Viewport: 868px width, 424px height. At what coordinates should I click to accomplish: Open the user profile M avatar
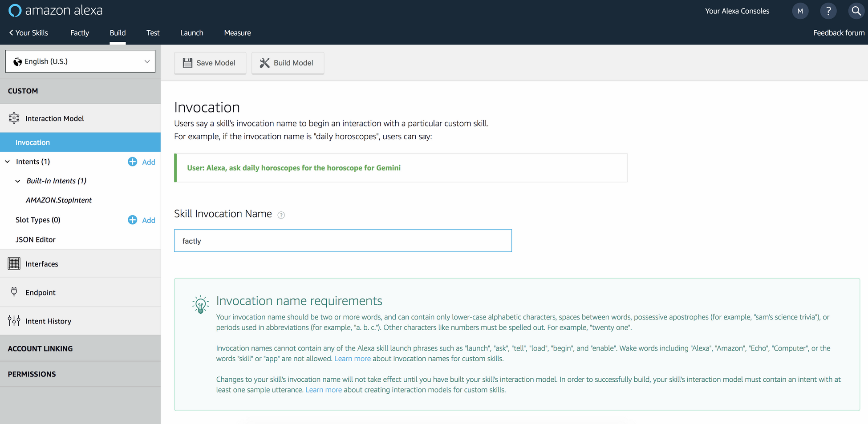(x=800, y=11)
